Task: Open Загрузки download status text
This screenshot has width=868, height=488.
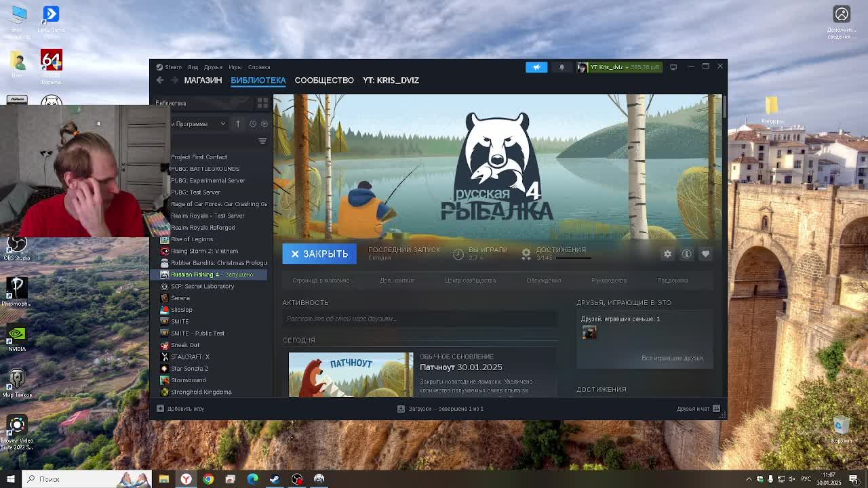Action: click(x=446, y=409)
